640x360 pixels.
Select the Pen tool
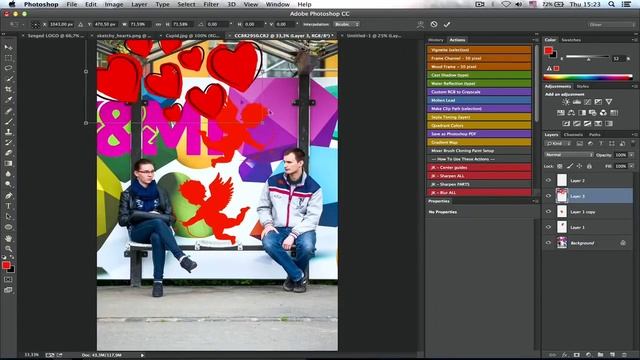8,196
